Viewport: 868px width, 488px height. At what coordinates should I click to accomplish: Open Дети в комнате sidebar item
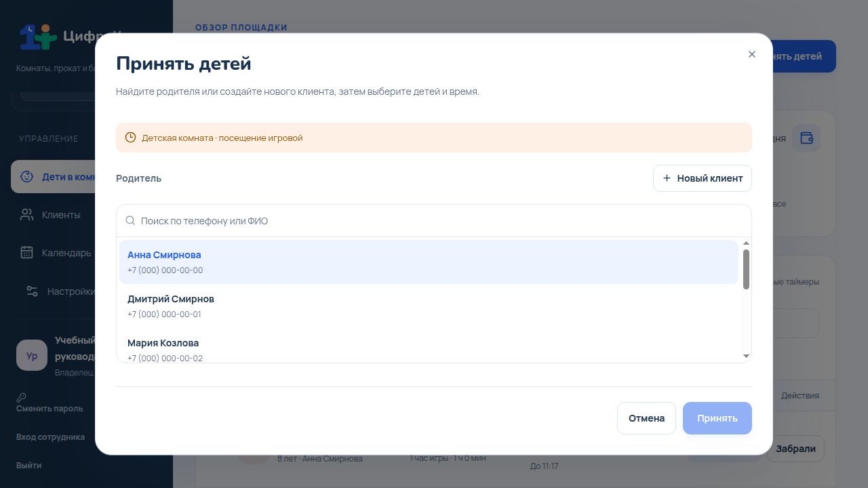coord(54,177)
